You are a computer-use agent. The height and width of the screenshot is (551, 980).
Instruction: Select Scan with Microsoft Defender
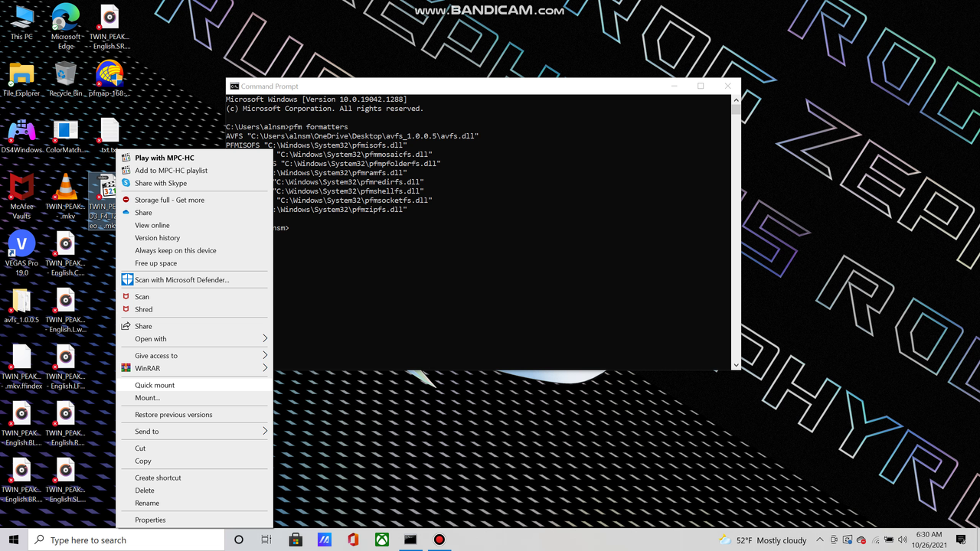click(194, 280)
